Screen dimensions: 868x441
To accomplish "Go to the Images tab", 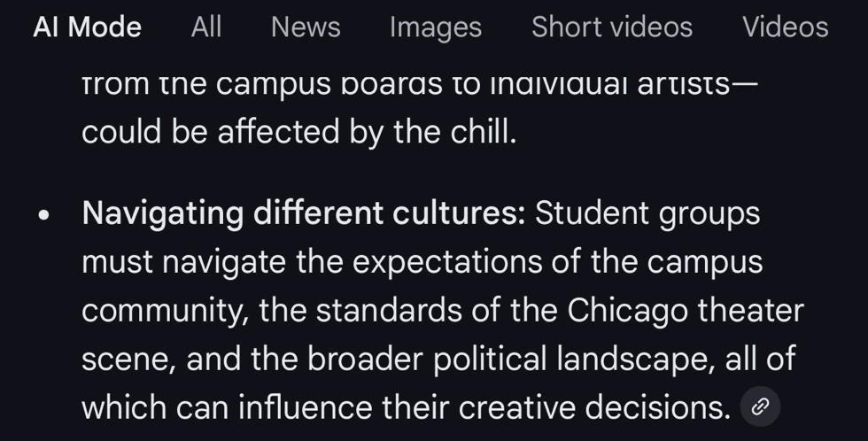I will (435, 27).
